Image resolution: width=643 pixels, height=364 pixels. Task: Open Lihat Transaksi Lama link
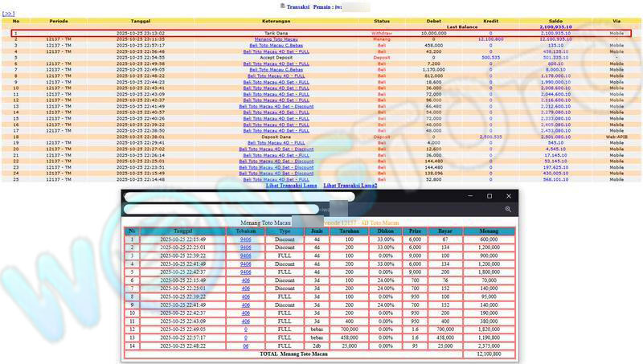tap(292, 186)
